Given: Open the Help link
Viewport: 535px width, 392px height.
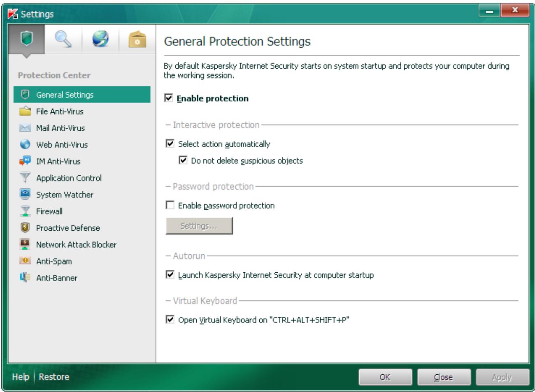Looking at the screenshot, I should (21, 377).
